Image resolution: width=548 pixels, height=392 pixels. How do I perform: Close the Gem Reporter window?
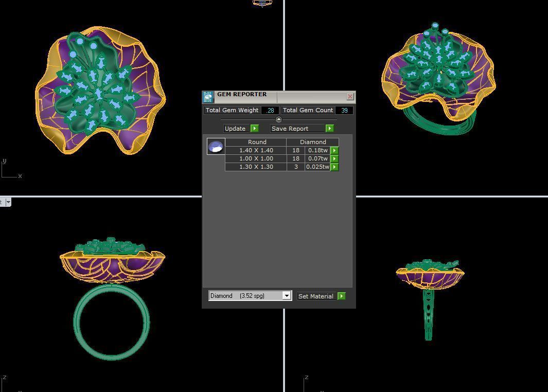pos(350,96)
